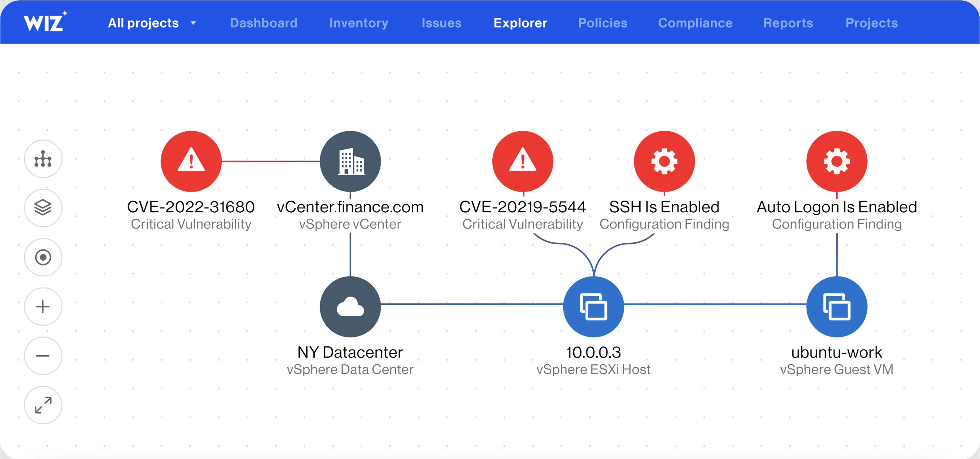Select the ubuntu-work guest VM node icon

tap(837, 307)
